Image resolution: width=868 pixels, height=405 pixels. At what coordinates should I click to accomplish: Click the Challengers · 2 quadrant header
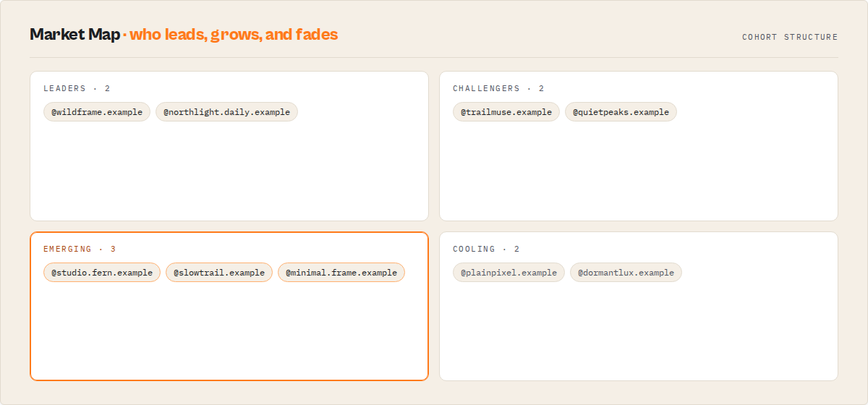click(498, 89)
